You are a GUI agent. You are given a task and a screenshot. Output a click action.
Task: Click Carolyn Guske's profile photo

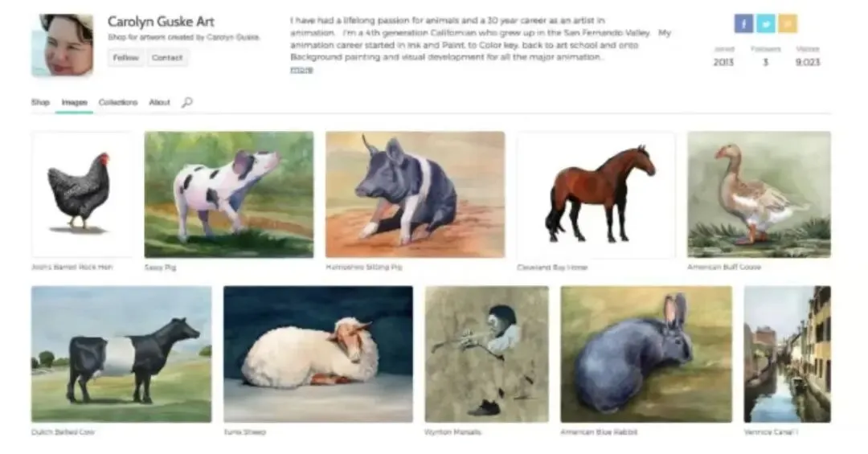pyautogui.click(x=63, y=45)
